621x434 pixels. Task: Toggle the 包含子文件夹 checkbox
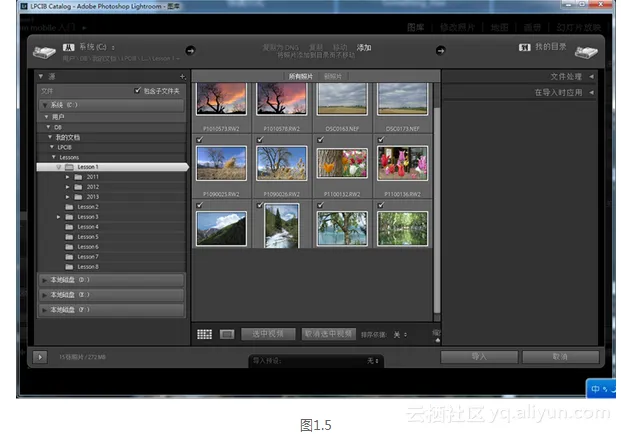coord(137,91)
